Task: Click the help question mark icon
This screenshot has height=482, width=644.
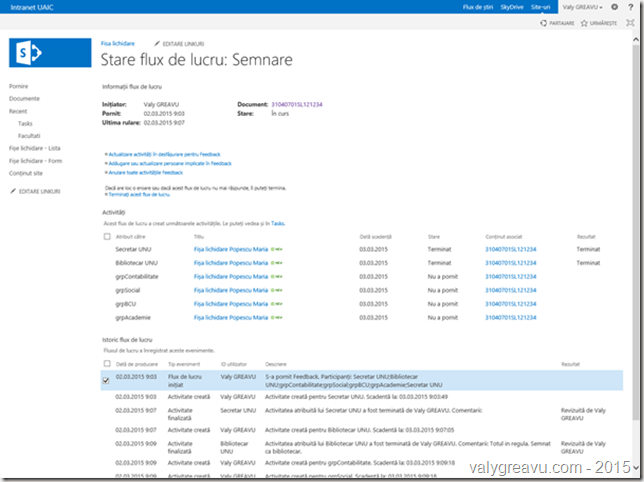Action: point(632,7)
